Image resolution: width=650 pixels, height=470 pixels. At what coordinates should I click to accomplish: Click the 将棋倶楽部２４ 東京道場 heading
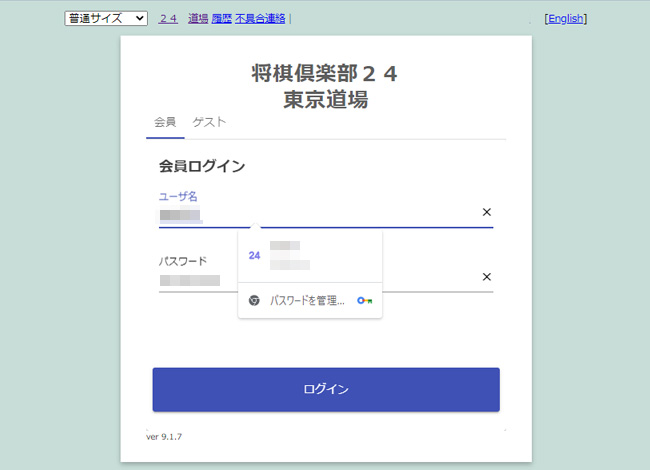coord(325,86)
